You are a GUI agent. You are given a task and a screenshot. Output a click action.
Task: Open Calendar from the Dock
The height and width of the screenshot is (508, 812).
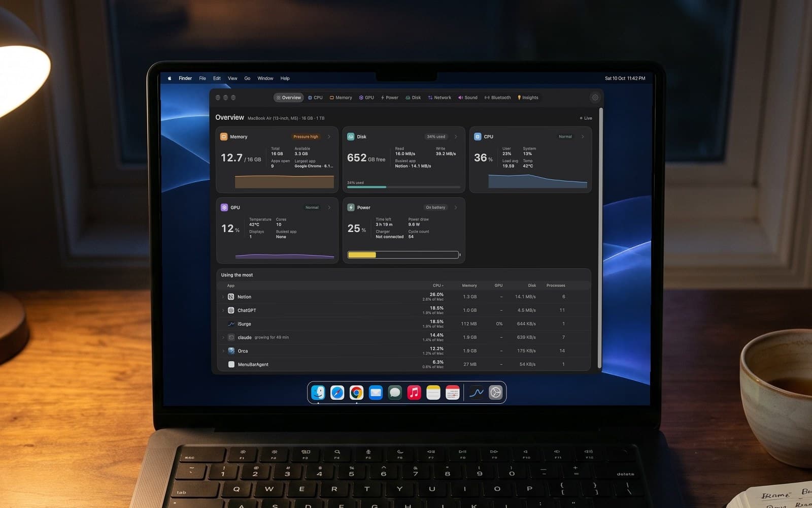(x=453, y=392)
